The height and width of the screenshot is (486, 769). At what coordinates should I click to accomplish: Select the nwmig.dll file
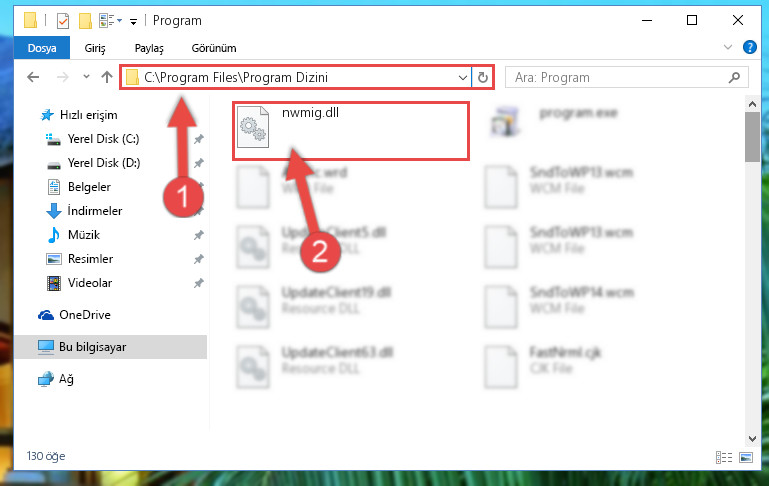351,131
